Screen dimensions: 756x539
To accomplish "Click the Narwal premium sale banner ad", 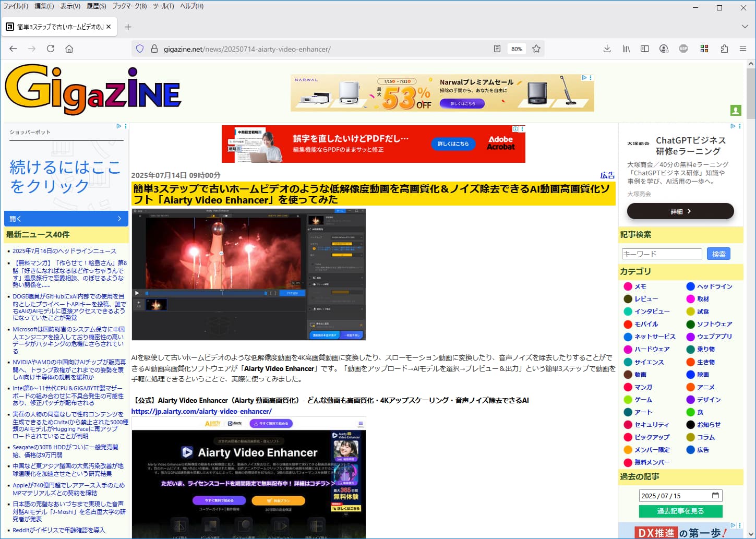I will [x=442, y=93].
